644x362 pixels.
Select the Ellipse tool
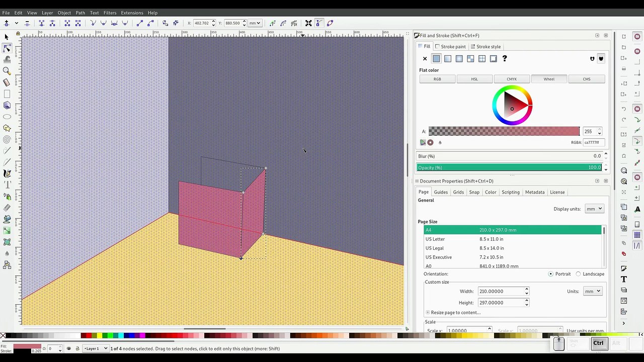tap(7, 117)
